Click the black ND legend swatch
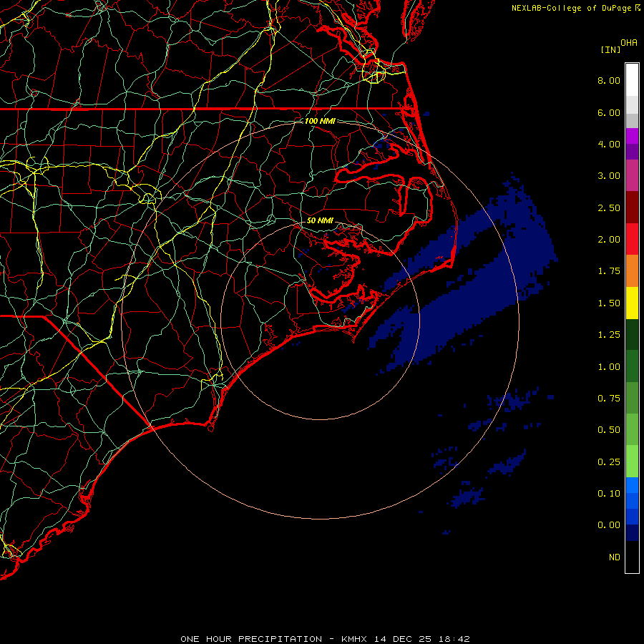Screen dimensions: 644x644 click(632, 557)
